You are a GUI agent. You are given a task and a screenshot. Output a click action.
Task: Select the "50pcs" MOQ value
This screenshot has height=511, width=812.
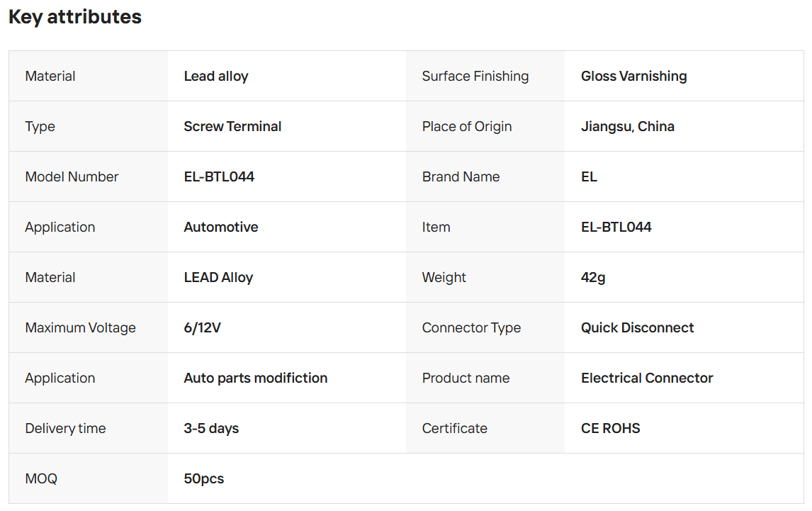pos(203,478)
